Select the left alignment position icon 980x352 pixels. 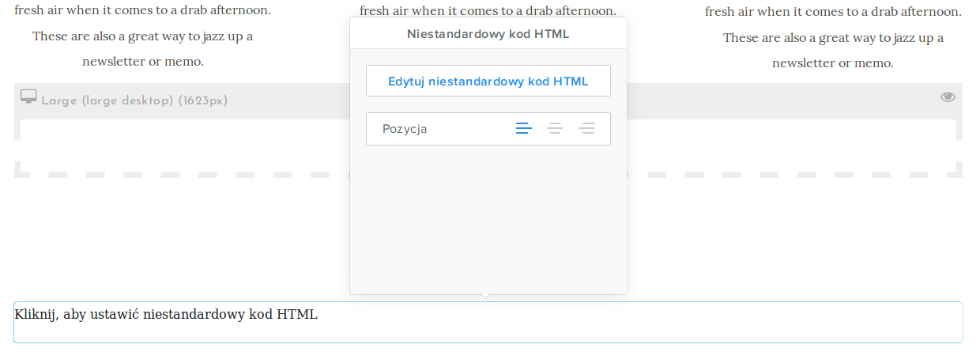pyautogui.click(x=524, y=128)
